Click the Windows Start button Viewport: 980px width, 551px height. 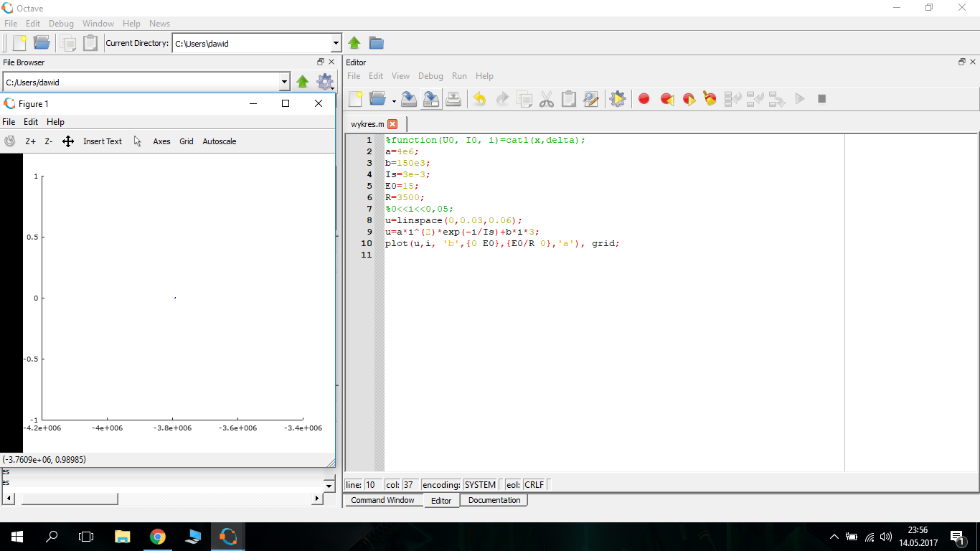[17, 537]
